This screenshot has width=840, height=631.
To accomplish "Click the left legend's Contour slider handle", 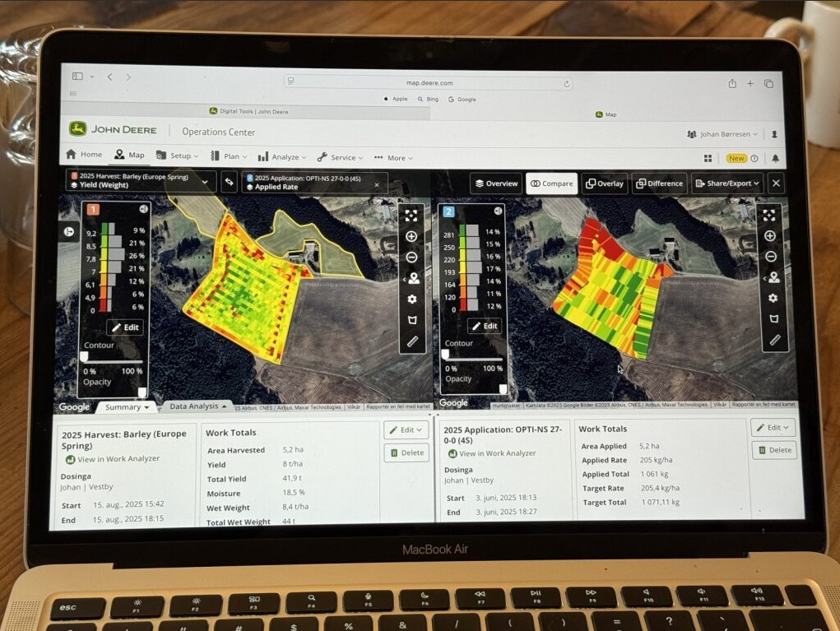I will click(x=84, y=357).
